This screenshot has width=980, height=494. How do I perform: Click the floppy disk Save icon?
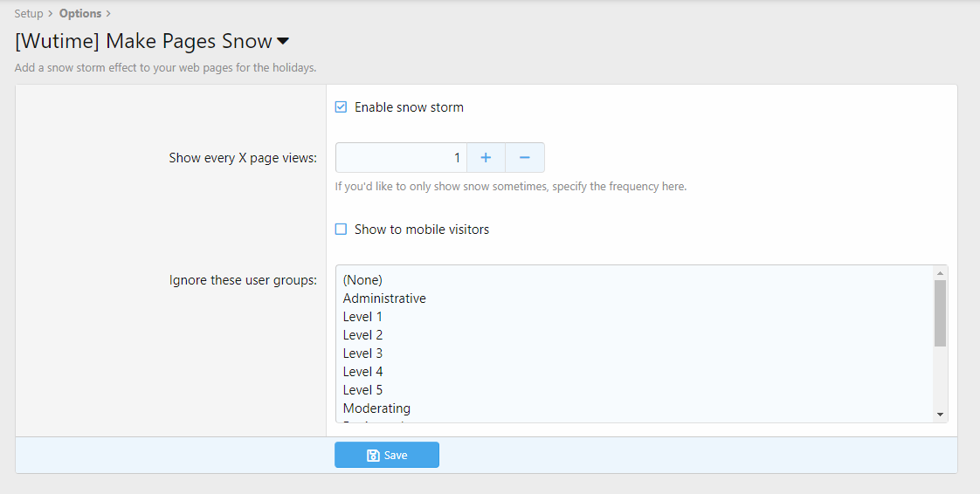point(373,456)
